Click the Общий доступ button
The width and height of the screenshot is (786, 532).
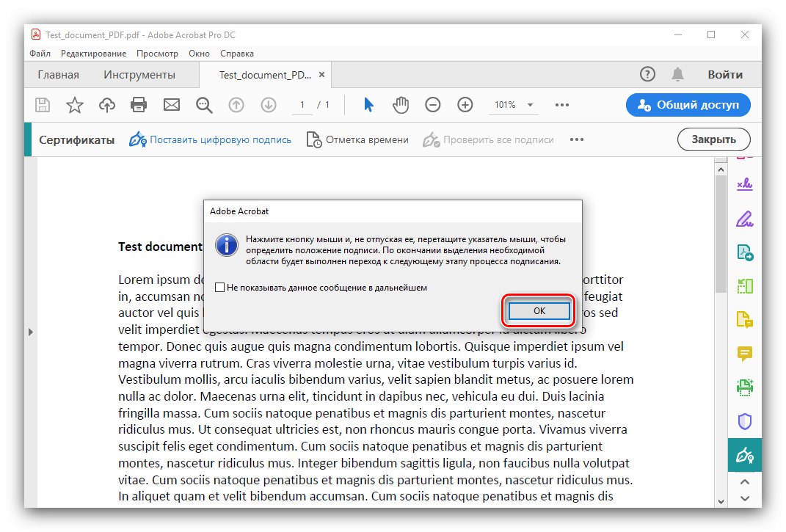pos(688,105)
